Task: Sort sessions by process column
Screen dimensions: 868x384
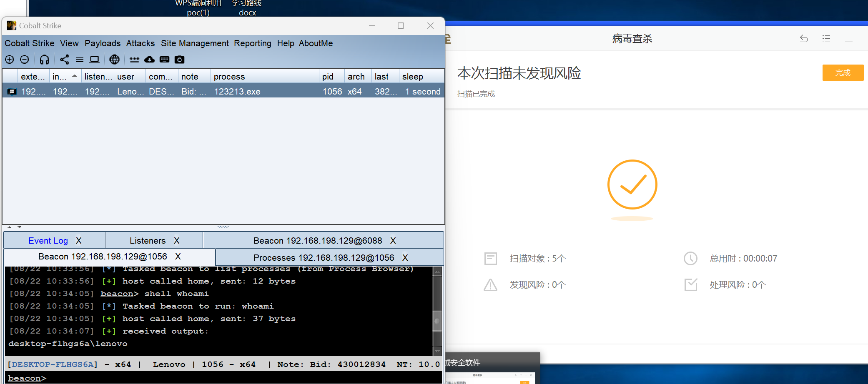Action: [x=265, y=77]
